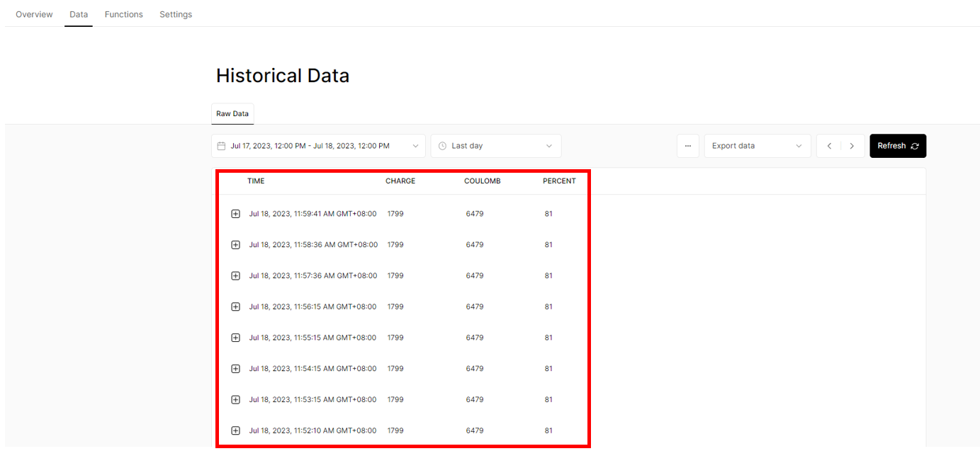The width and height of the screenshot is (980, 468).
Task: Open the Export data dropdown
Action: tap(757, 146)
